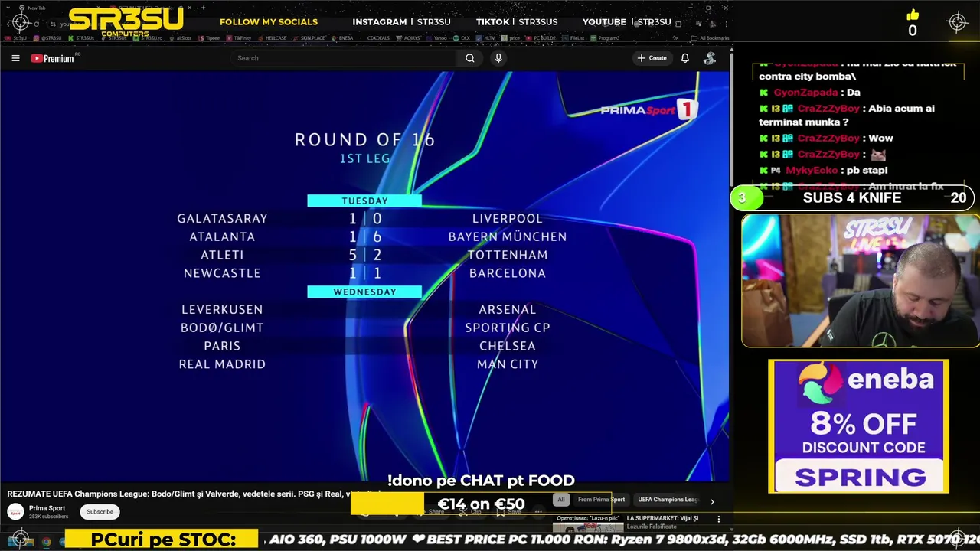Open the FileList bookmark
Screen dimensions: 980x551
574,37
